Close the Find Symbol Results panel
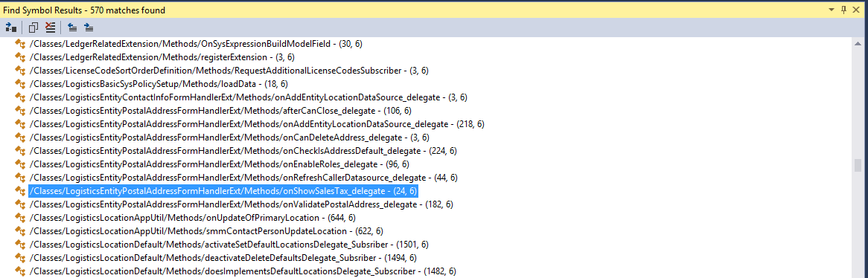The height and width of the screenshot is (278, 868). point(857,10)
